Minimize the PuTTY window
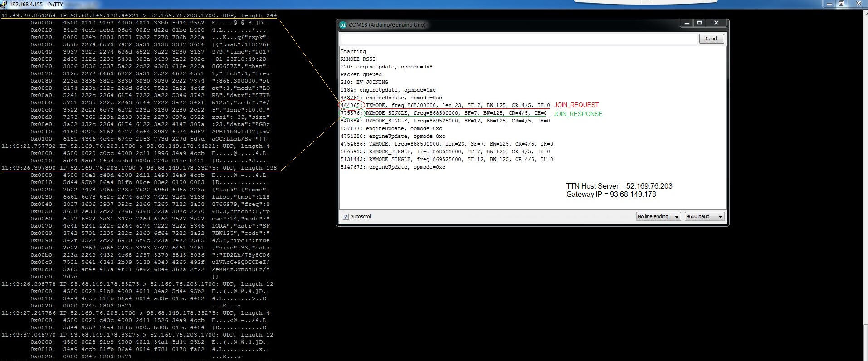 829,4
